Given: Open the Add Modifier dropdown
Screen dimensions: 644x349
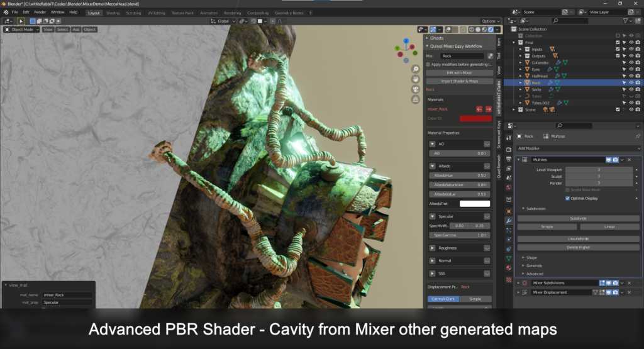Looking at the screenshot, I should click(x=579, y=148).
